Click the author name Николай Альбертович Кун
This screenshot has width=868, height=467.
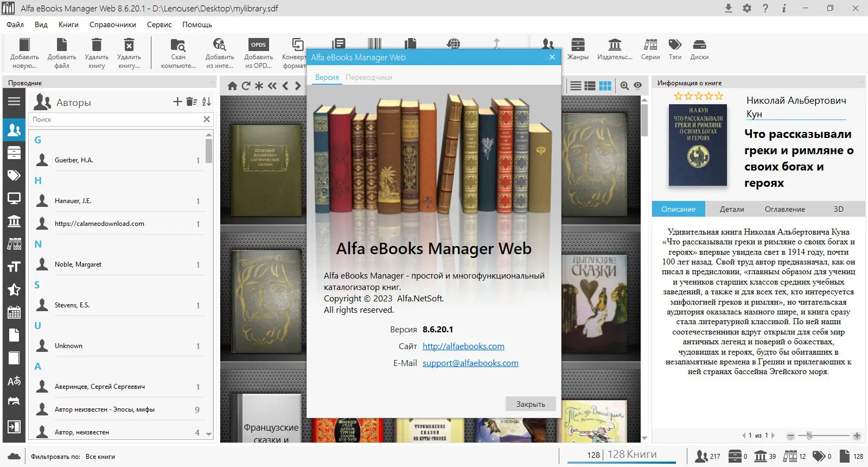click(796, 107)
